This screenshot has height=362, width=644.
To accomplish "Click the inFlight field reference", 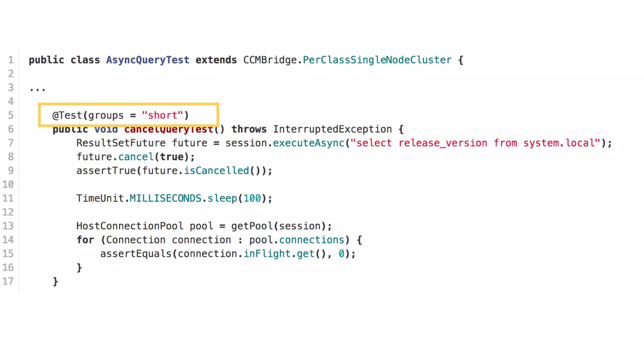I will click(267, 254).
